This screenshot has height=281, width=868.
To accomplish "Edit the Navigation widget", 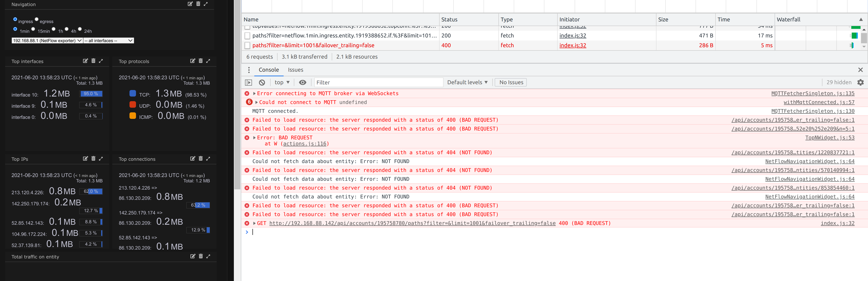I will [x=190, y=4].
